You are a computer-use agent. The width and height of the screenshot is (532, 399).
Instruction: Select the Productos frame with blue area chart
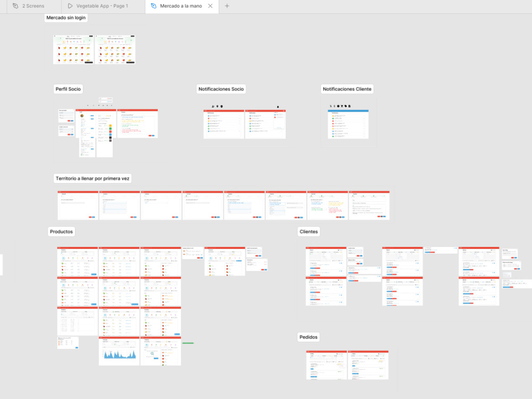tap(119, 351)
